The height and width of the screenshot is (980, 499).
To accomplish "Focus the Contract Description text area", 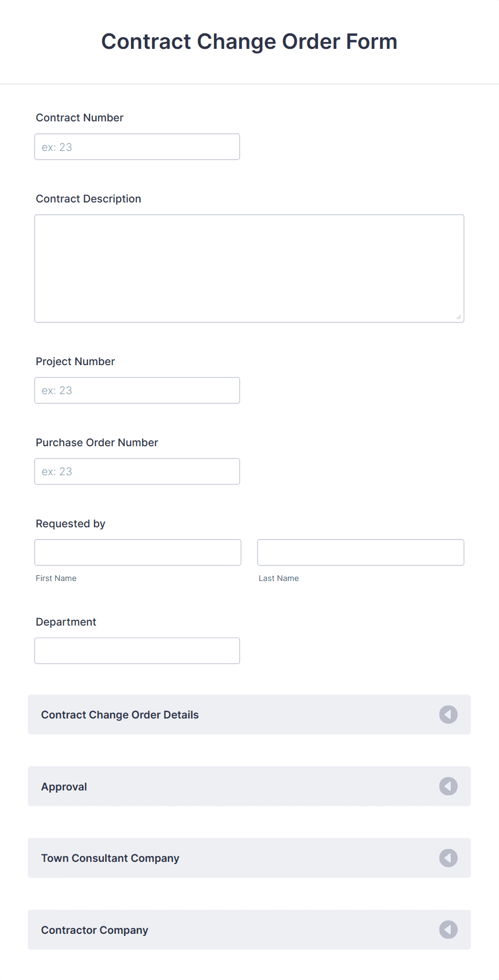I will [249, 268].
